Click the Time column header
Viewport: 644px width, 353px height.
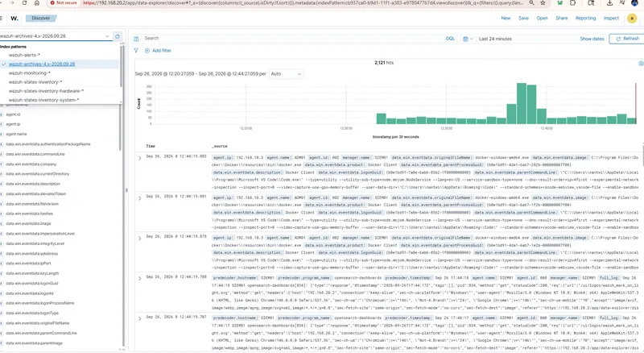(151, 147)
